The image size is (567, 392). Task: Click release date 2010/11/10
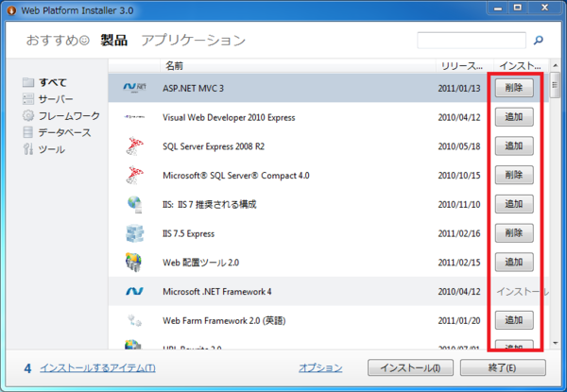[x=459, y=204]
